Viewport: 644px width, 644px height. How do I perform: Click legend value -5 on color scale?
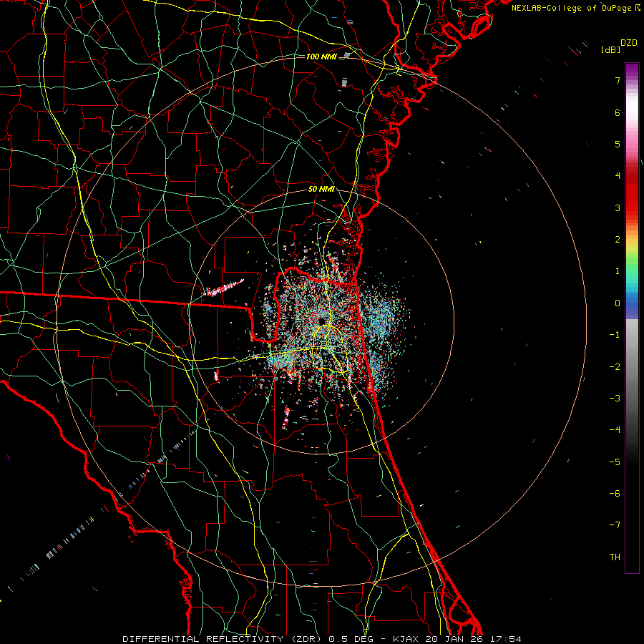tap(615, 462)
